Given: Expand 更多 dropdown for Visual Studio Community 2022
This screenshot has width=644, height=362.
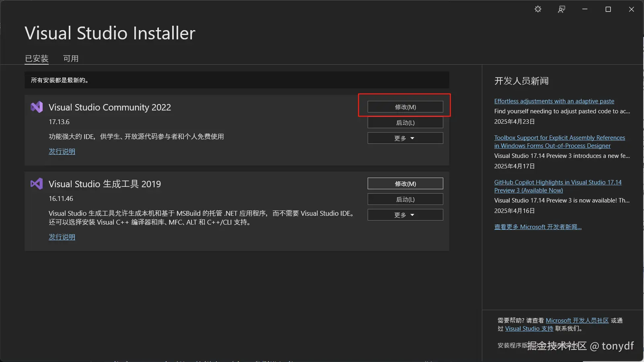Looking at the screenshot, I should [x=405, y=138].
